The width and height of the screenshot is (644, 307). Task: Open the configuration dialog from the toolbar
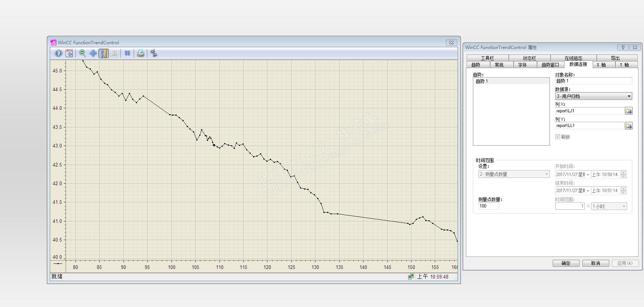click(x=69, y=53)
